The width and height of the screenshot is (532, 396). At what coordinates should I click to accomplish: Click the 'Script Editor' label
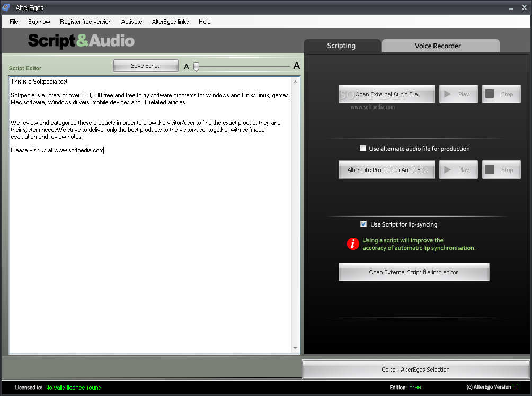point(25,68)
